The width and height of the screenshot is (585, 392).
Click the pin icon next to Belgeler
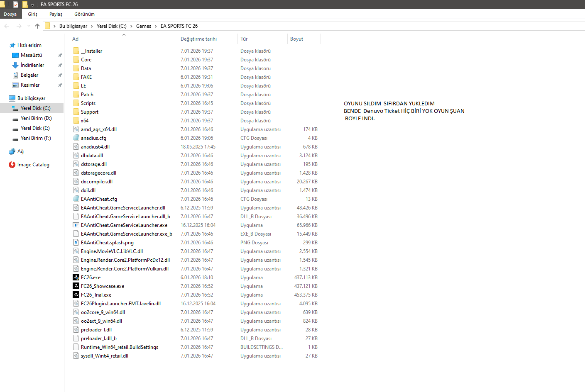click(x=60, y=75)
